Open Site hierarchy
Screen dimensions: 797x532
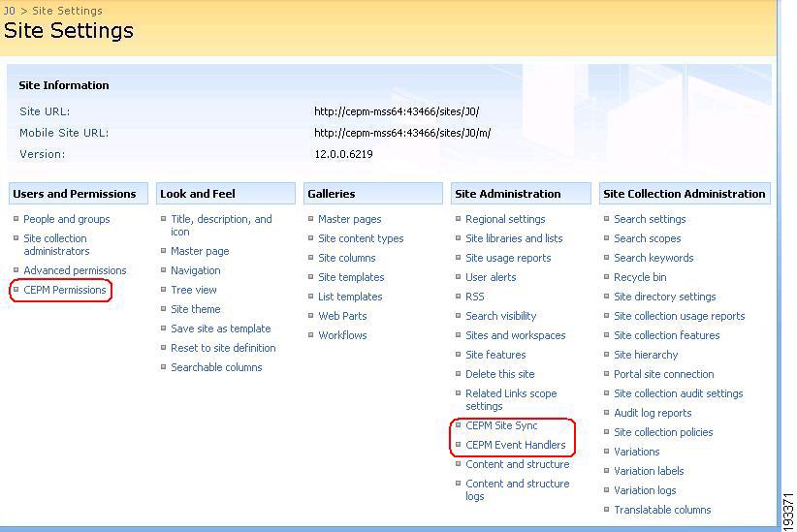(646, 354)
